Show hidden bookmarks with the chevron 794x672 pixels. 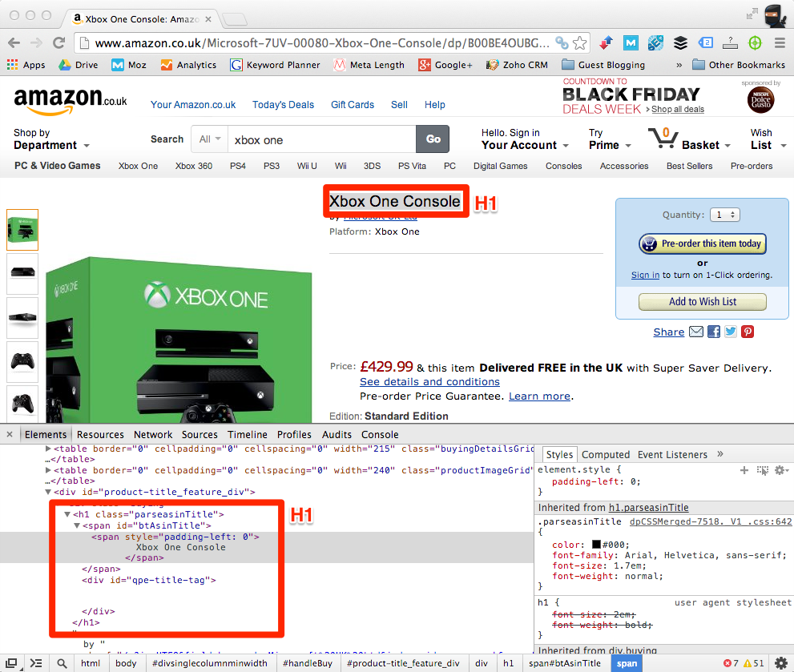point(679,65)
